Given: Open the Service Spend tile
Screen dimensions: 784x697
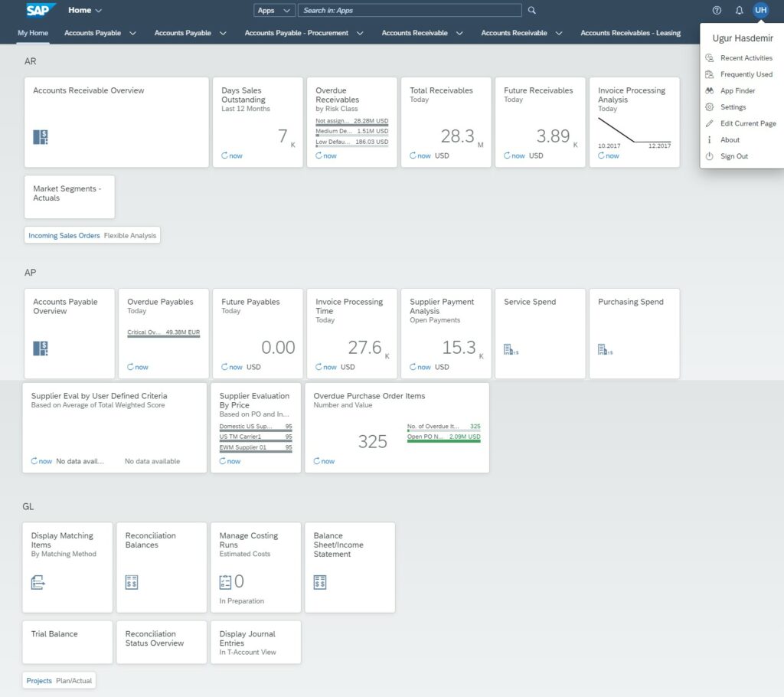Looking at the screenshot, I should 541,333.
